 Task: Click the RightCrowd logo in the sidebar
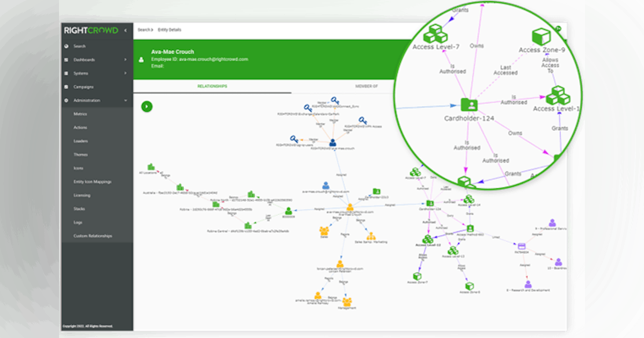pyautogui.click(x=91, y=31)
